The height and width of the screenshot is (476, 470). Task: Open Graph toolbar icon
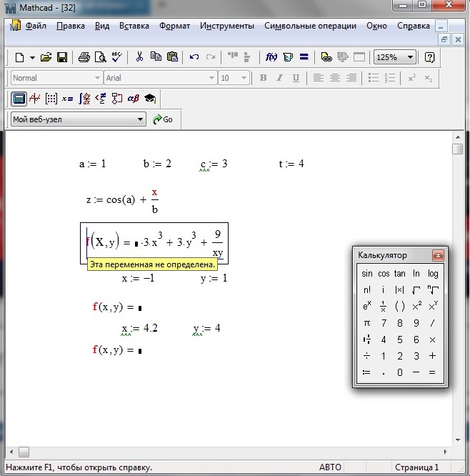coord(35,99)
